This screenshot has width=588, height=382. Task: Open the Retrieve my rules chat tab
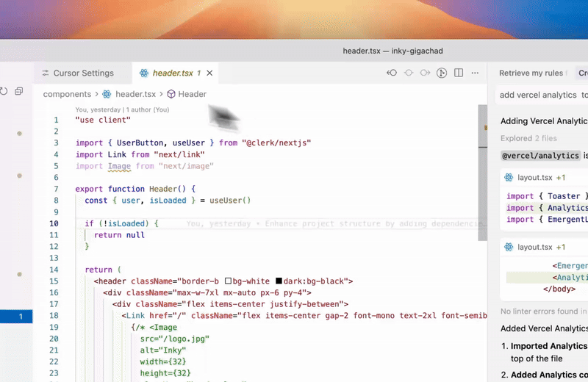coord(531,73)
